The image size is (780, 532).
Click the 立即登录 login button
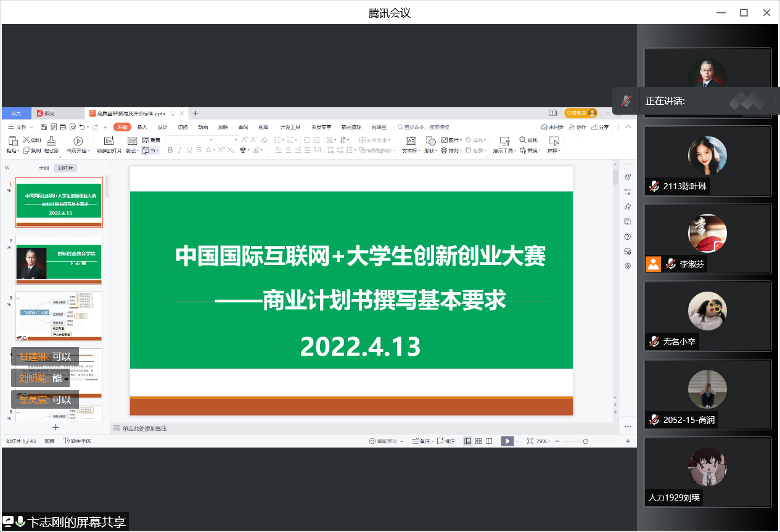coord(580,113)
